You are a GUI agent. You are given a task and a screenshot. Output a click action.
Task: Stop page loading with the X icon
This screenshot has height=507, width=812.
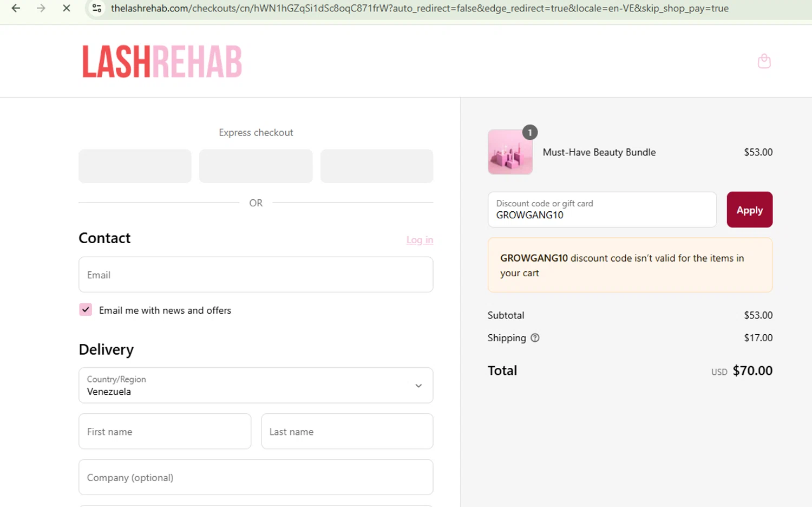[67, 8]
